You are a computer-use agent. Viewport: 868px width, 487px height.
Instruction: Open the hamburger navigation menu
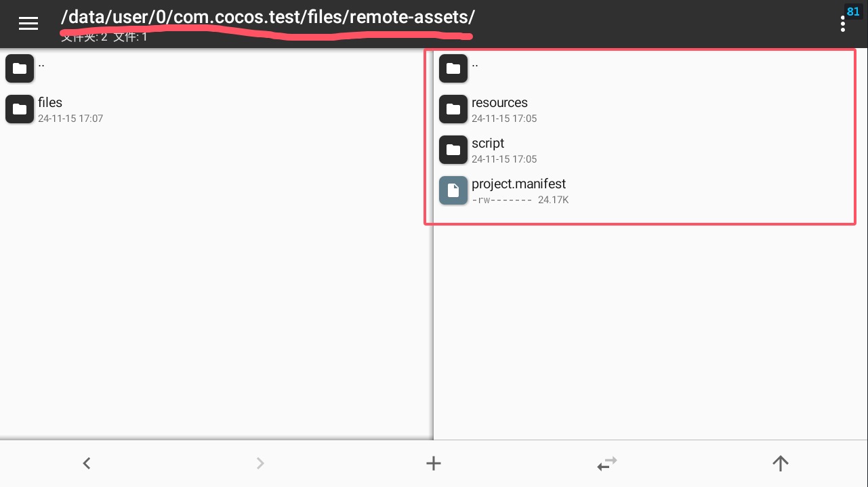28,24
